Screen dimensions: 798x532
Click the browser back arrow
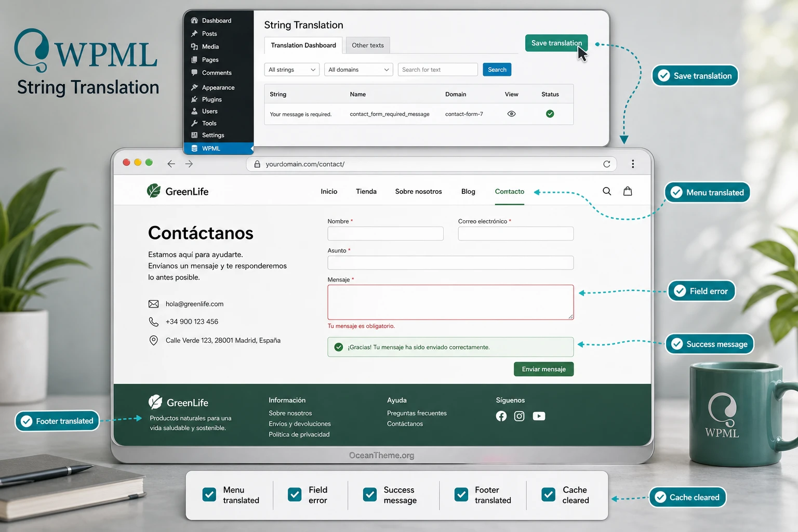[171, 164]
